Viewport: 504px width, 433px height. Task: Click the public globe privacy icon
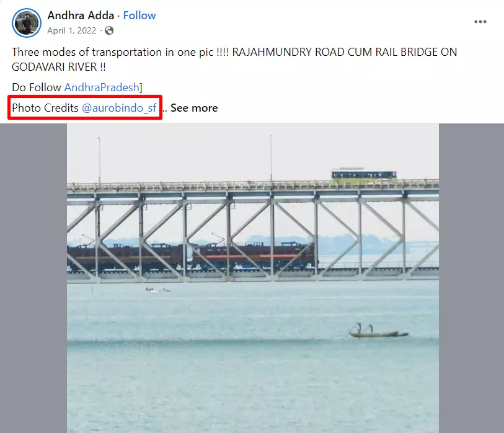coord(109,30)
